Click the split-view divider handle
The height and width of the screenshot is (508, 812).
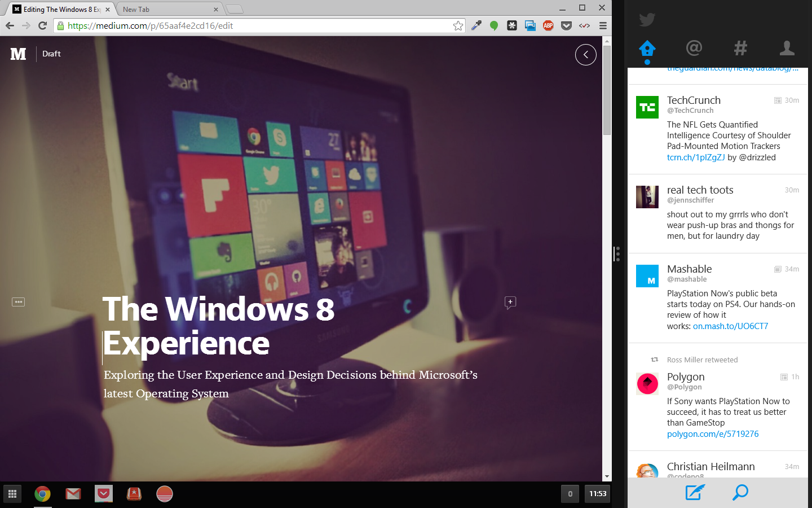[x=617, y=254]
